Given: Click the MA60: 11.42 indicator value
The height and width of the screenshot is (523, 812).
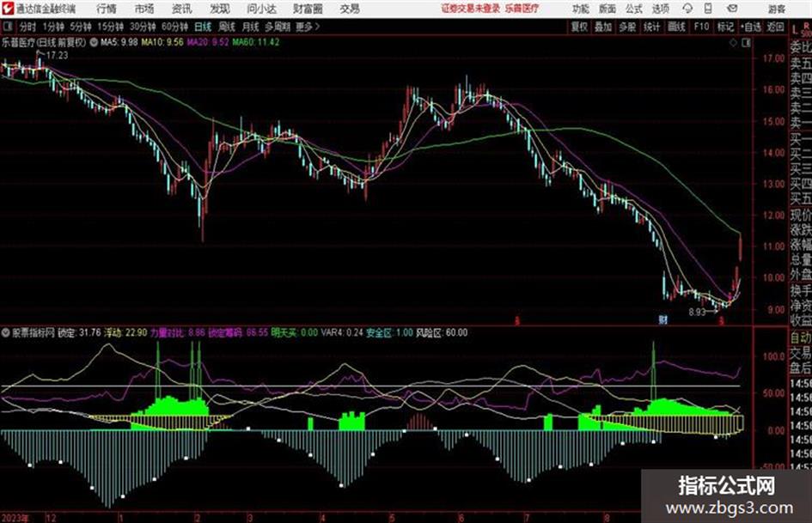Looking at the screenshot, I should [x=256, y=42].
